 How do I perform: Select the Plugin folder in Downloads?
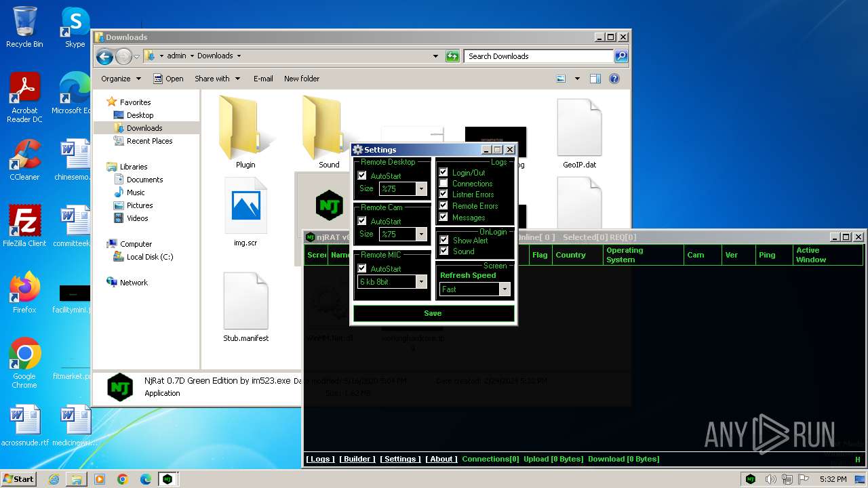pos(245,132)
